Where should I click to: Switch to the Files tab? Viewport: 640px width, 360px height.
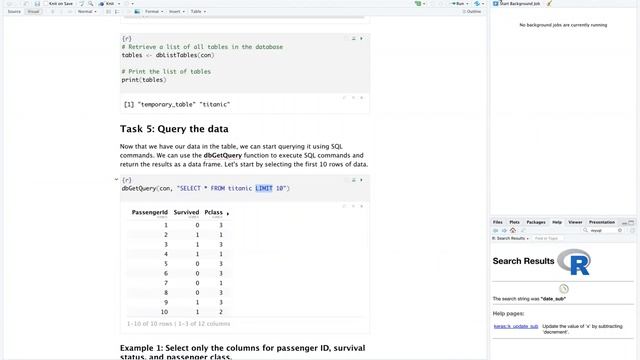[x=498, y=222]
